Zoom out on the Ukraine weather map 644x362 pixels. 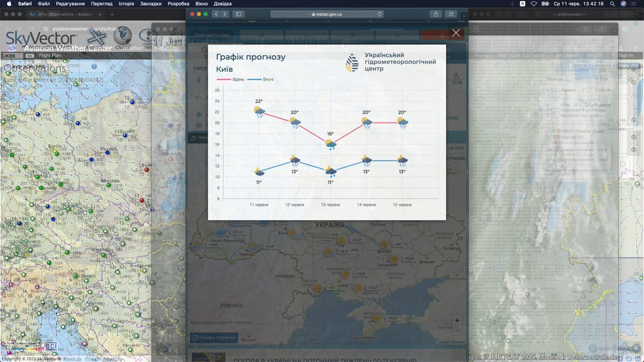pyautogui.click(x=457, y=330)
